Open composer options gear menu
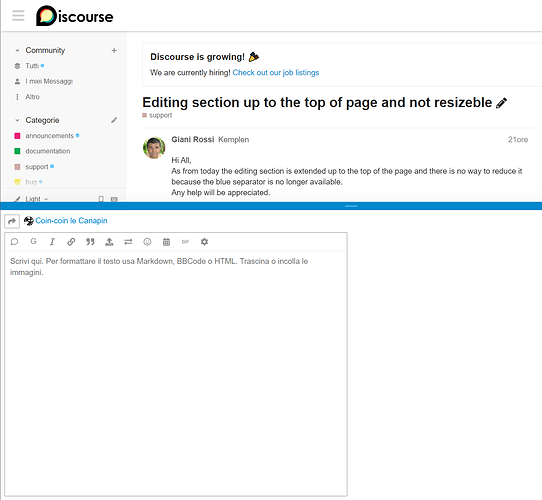Image resolution: width=542 pixels, height=500 pixels. point(204,242)
